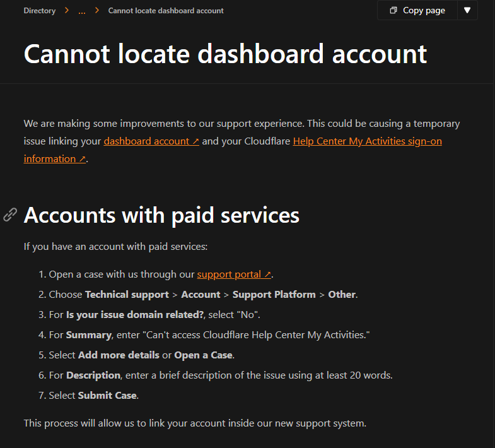The image size is (495, 448).
Task: Open Help Center My Activities sign-on link
Action: [x=367, y=141]
